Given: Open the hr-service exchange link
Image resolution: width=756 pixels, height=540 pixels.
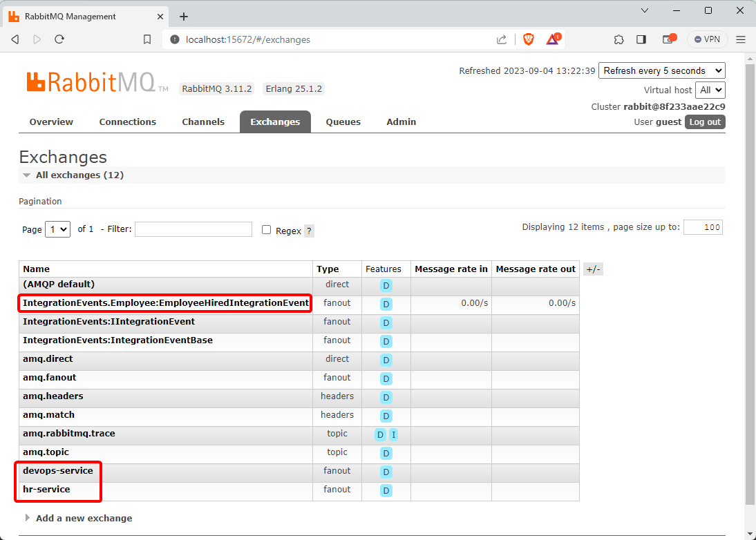Looking at the screenshot, I should pos(46,490).
